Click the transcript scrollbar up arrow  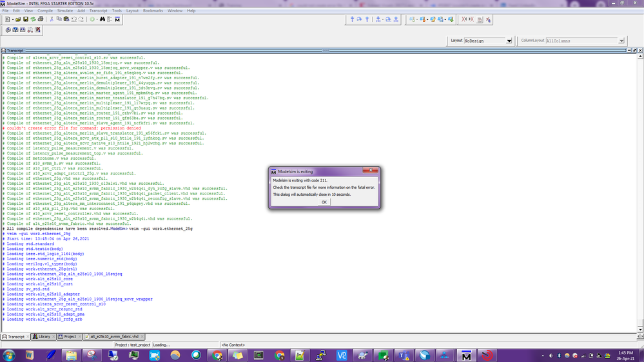click(640, 56)
